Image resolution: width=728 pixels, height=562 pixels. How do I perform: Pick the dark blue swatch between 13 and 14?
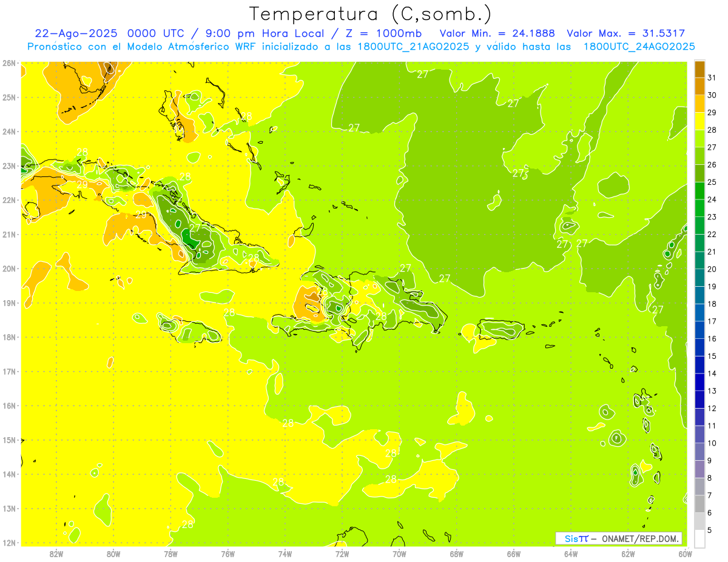pos(699,382)
